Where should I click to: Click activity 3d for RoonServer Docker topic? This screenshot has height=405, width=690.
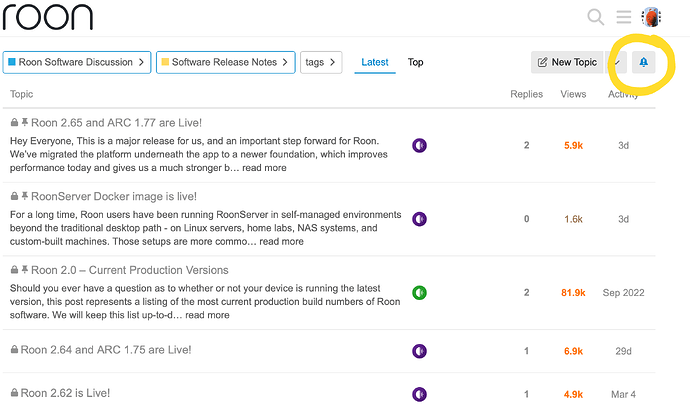coord(624,219)
